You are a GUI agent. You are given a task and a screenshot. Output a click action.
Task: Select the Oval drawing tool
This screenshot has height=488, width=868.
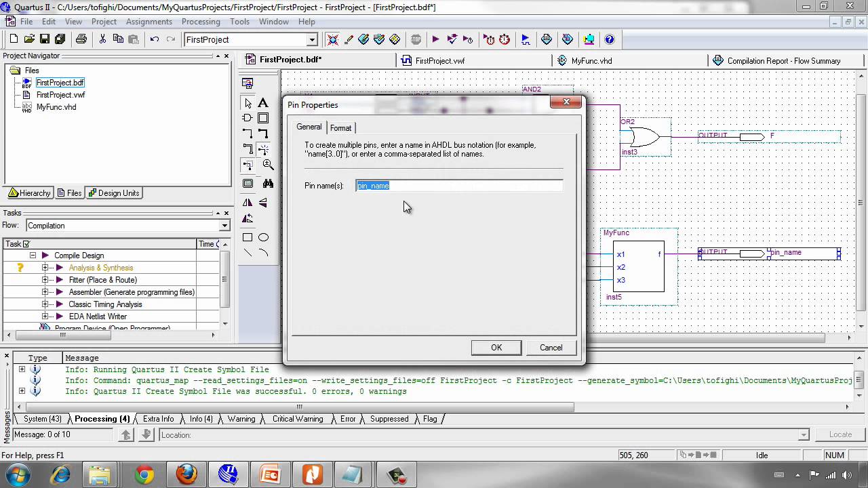[263, 237]
